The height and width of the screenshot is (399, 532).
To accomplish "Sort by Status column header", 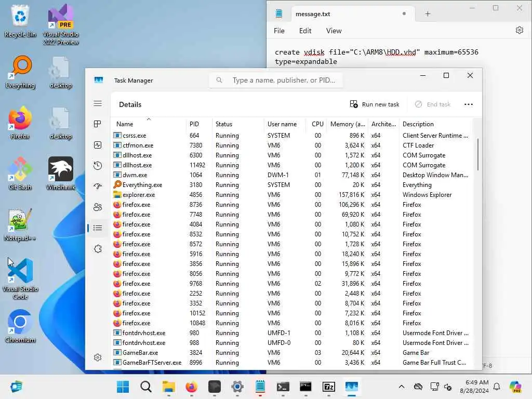I will coord(238,124).
